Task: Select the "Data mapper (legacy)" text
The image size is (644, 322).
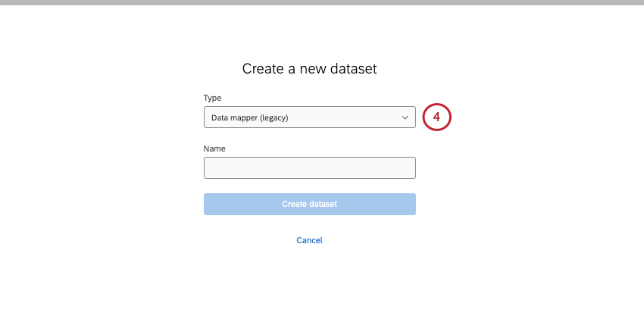Action: [249, 117]
